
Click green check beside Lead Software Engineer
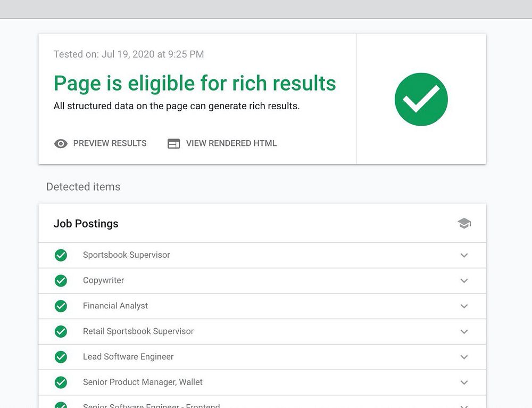[x=61, y=357]
